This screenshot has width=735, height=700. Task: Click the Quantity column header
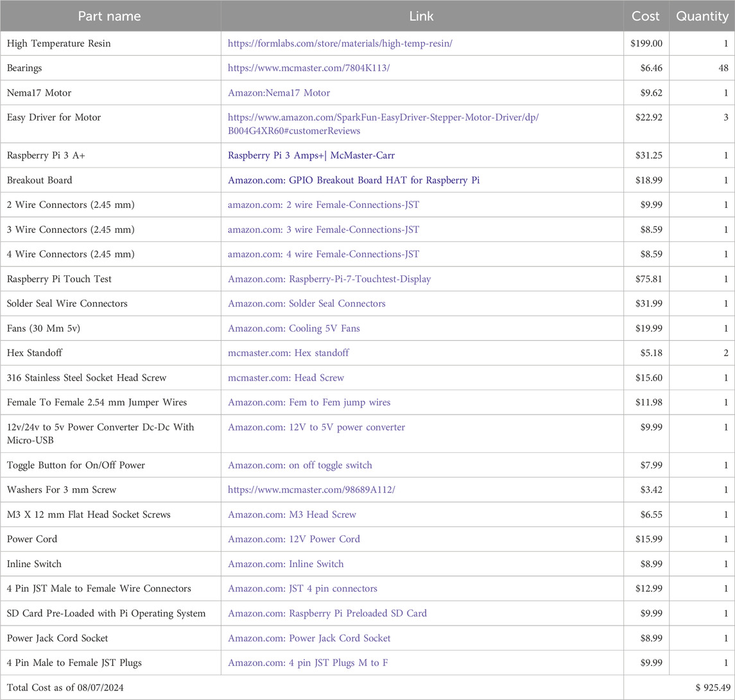702,16
